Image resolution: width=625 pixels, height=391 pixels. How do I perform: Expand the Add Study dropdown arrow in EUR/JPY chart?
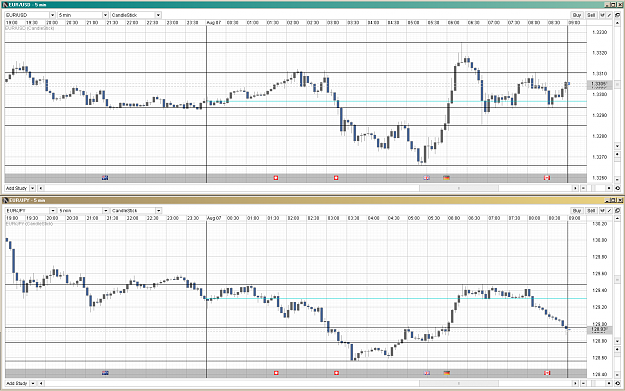coord(33,383)
